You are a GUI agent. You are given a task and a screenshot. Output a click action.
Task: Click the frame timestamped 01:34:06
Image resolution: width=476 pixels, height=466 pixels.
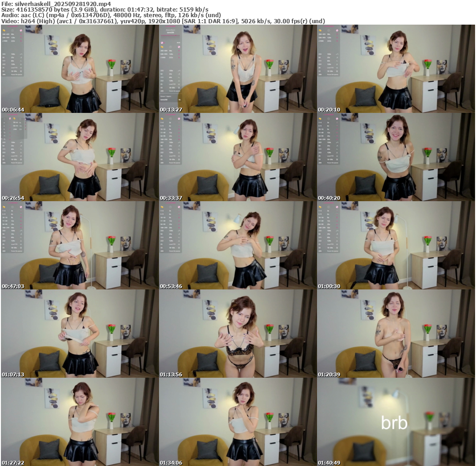tap(238, 422)
